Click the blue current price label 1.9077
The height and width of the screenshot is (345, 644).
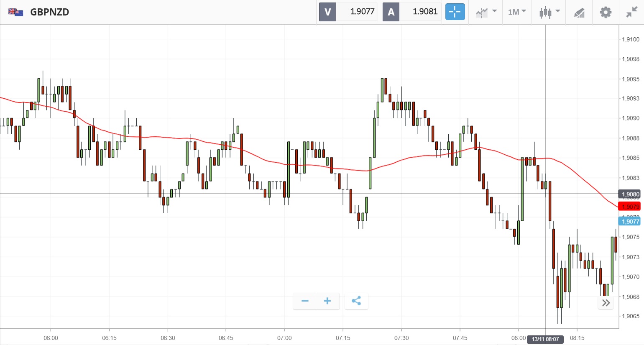(x=630, y=221)
